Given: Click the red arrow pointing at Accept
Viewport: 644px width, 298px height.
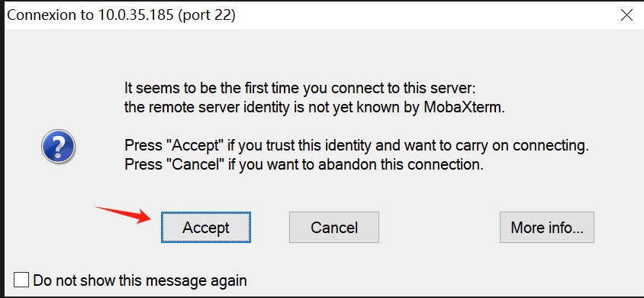Looking at the screenshot, I should 123,215.
